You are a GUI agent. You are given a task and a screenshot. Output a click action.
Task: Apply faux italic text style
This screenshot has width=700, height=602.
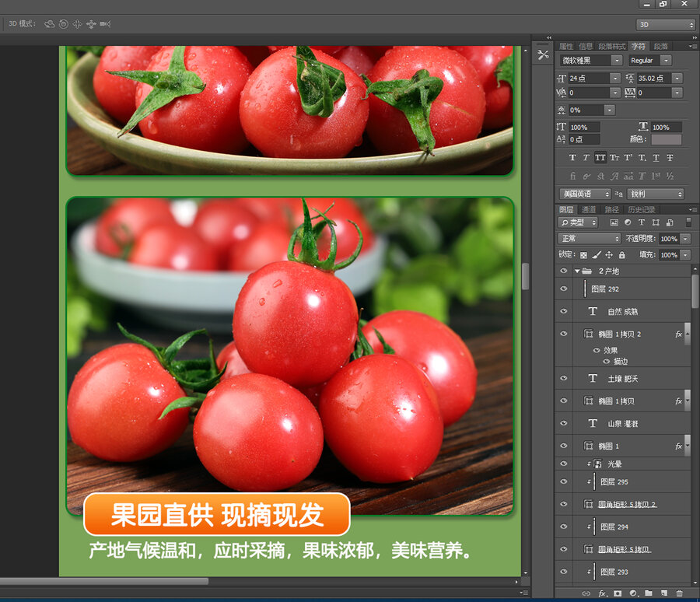point(586,158)
